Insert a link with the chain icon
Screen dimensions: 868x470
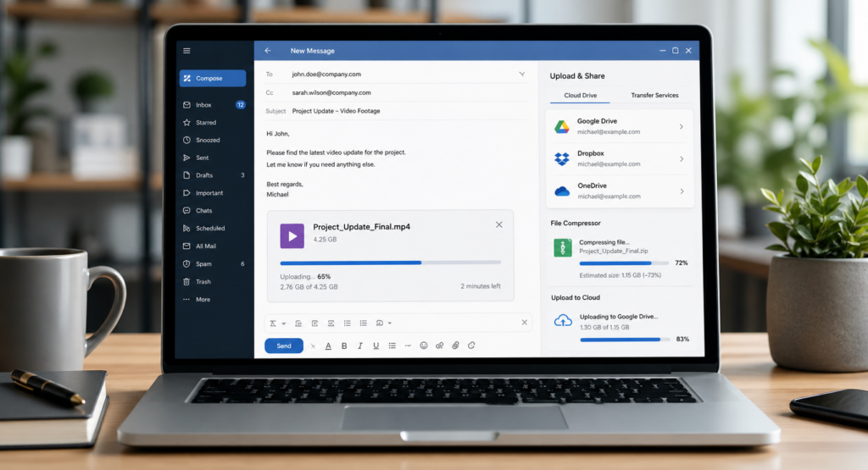tap(440, 346)
